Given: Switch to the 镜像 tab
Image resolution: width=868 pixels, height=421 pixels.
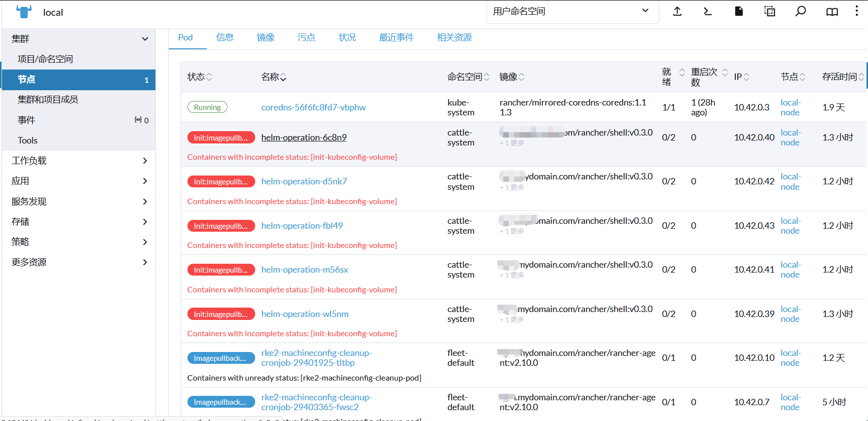Looking at the screenshot, I should tap(265, 37).
